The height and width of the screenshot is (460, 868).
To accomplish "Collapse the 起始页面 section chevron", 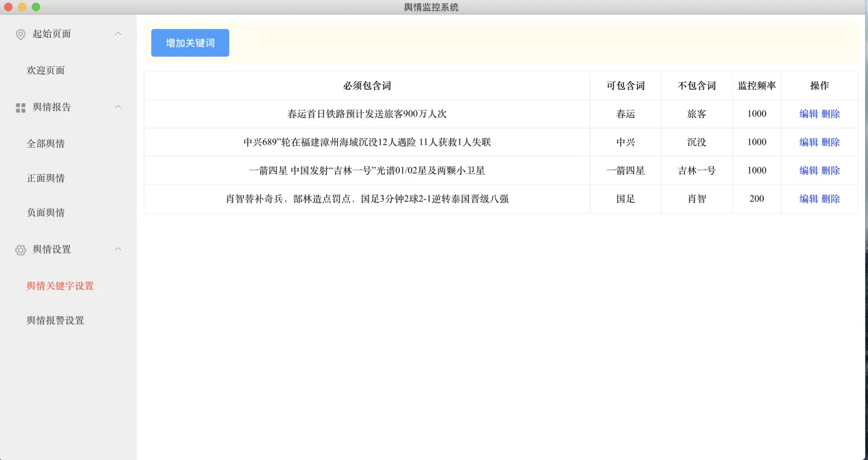I will [118, 34].
